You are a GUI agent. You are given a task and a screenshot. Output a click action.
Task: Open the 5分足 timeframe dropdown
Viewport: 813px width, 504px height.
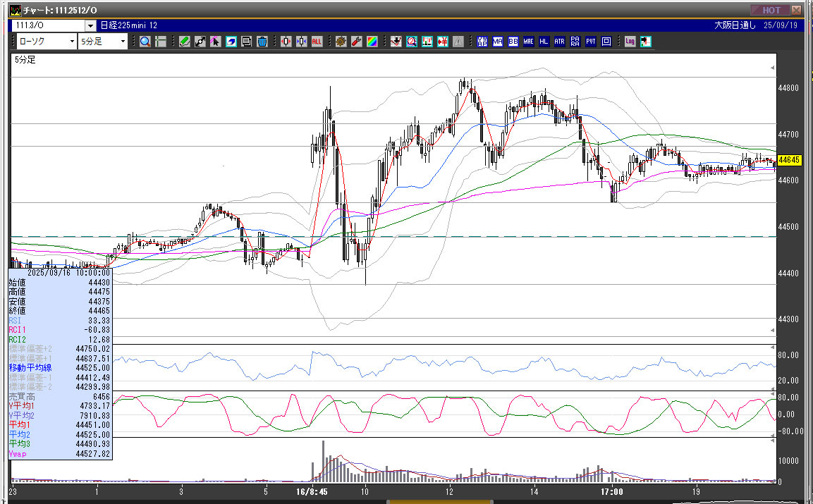pos(123,42)
